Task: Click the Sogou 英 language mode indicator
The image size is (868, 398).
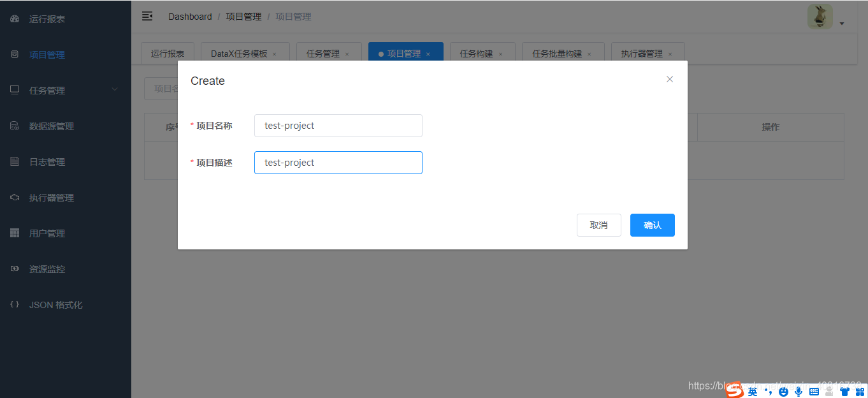Action: pos(751,391)
